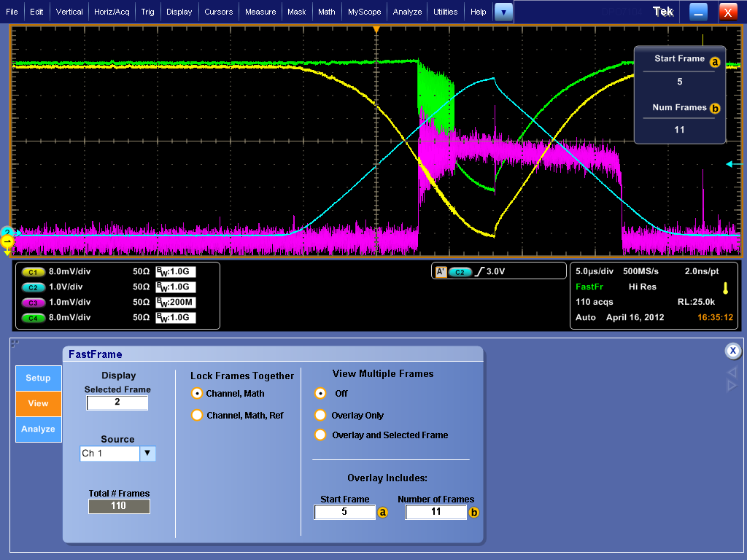Switch to the Setup tab

(38, 378)
